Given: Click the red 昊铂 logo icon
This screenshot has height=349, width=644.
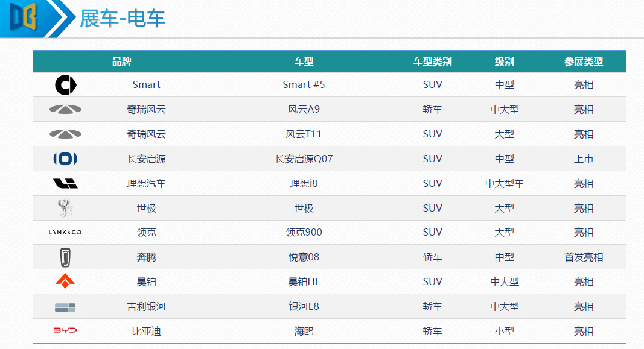Looking at the screenshot, I should click(65, 281).
